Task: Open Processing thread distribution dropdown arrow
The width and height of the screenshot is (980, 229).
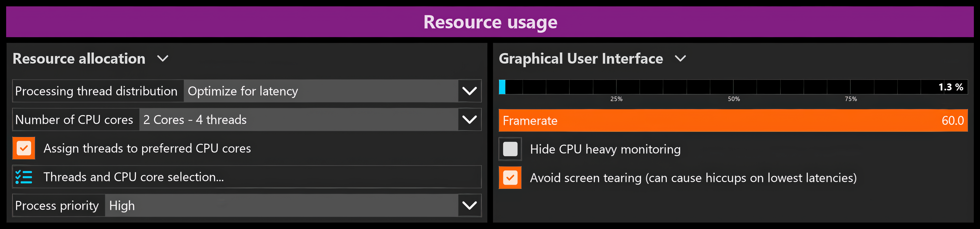Action: 469,91
